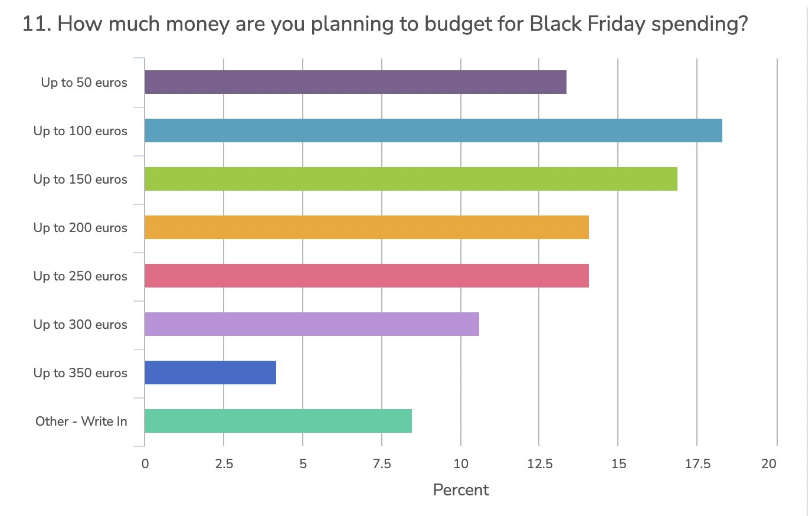Viewport: 812px width, 516px height.
Task: Click the 20 tick label on x-axis
Action: [769, 464]
